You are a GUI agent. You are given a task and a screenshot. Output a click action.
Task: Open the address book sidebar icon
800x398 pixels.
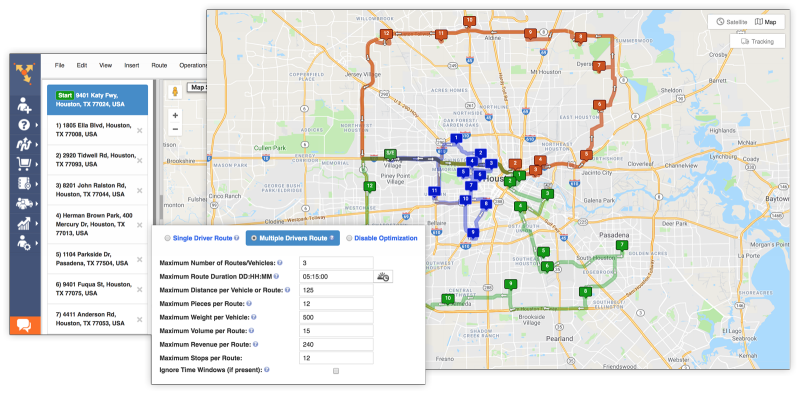click(23, 183)
